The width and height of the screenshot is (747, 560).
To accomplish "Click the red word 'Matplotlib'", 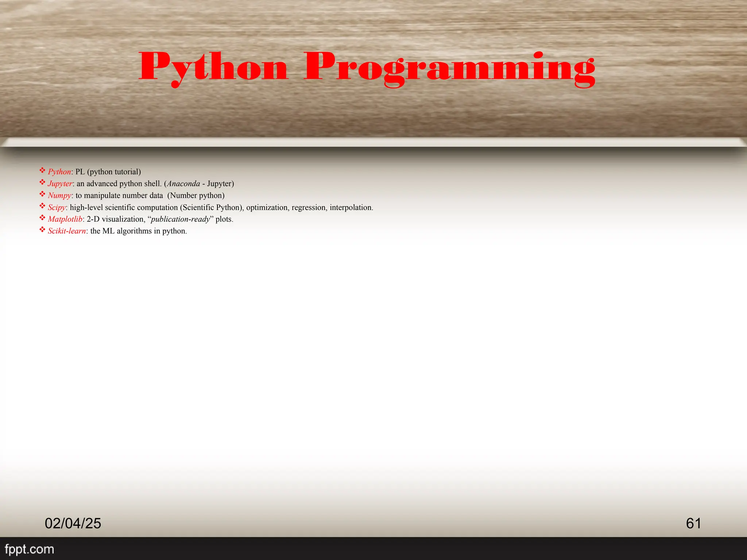I will coord(65,219).
